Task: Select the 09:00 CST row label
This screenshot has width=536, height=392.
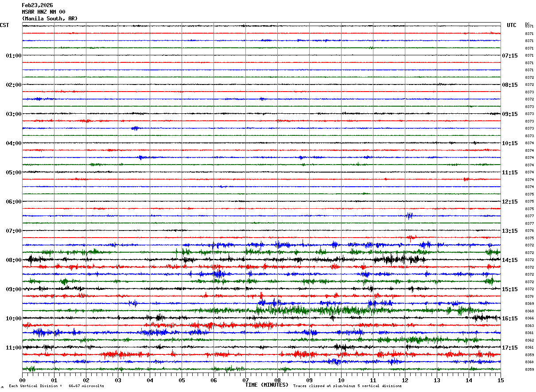Action: (14, 289)
